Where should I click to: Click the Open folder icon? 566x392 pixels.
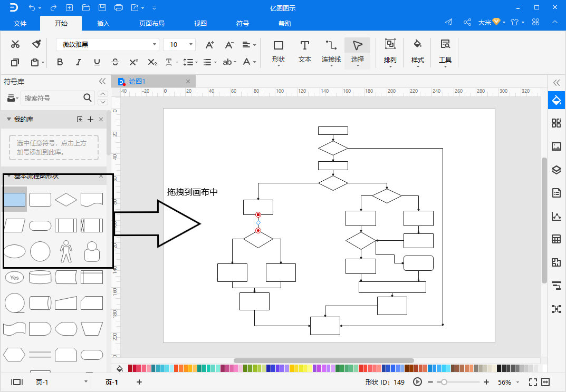click(86, 7)
